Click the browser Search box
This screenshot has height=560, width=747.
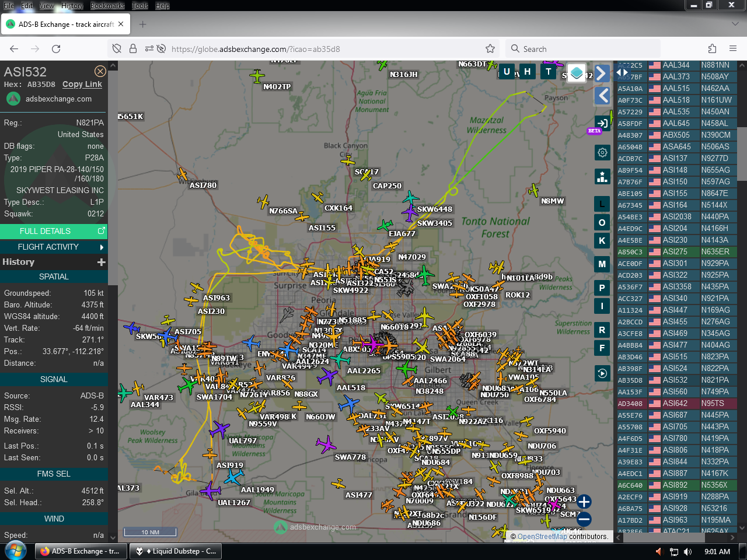[x=582, y=49]
